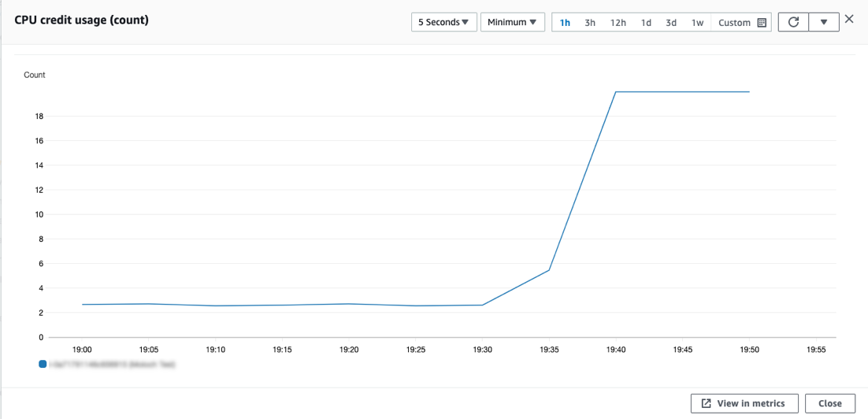868x419 pixels.
Task: Click the line point at 19:30
Action: (482, 305)
